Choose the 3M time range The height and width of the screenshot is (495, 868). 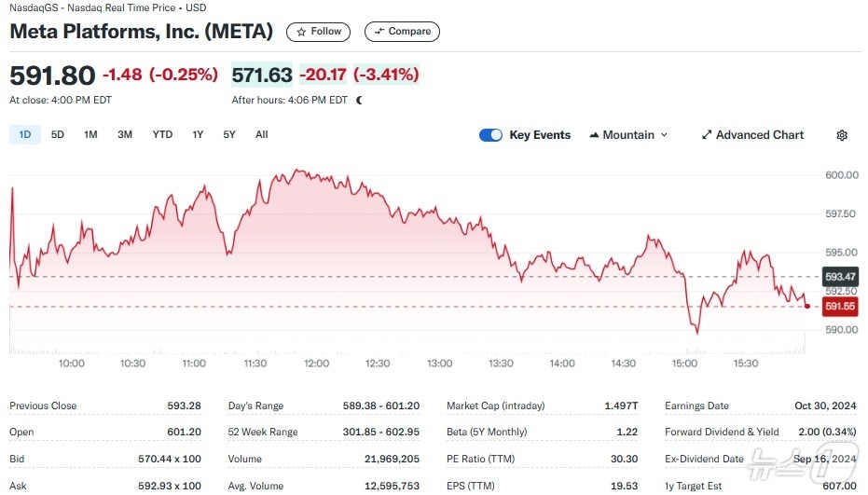(125, 134)
